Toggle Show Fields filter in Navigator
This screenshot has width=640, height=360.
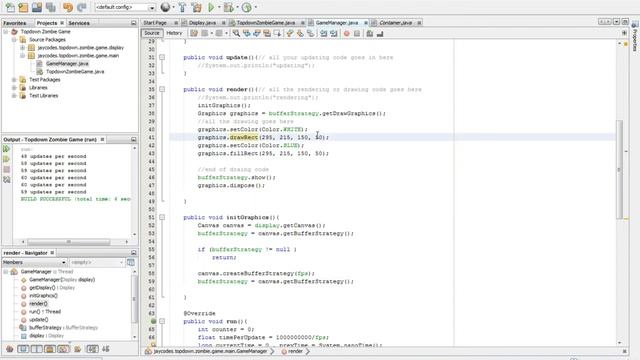tap(23, 349)
